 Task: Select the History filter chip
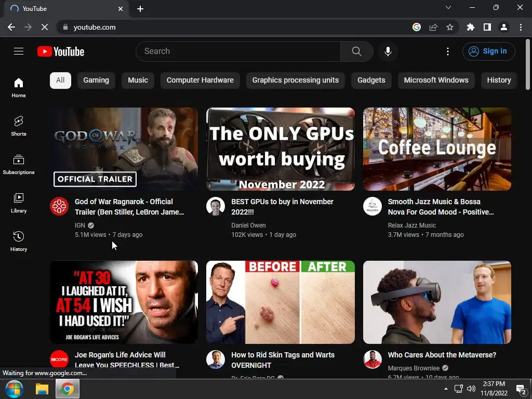coord(499,81)
